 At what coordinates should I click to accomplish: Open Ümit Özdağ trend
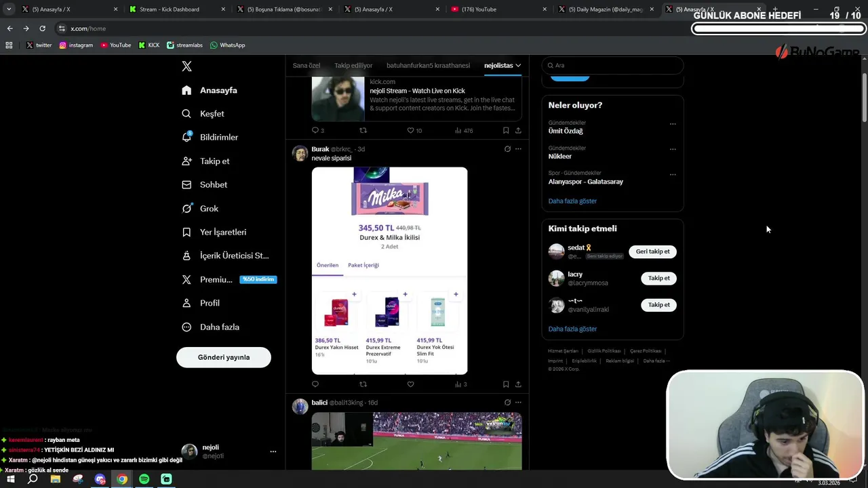[x=566, y=131]
